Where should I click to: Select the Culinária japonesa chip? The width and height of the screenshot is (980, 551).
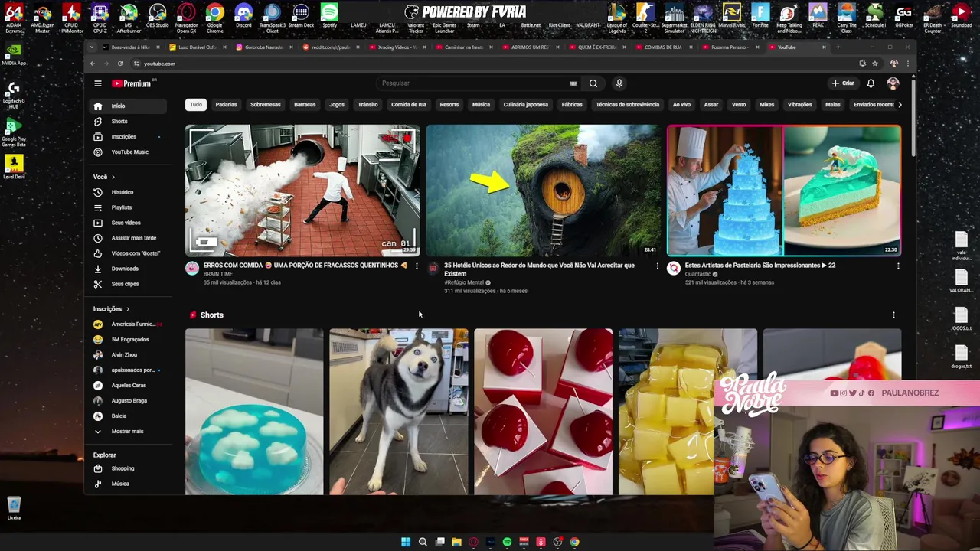(x=526, y=104)
